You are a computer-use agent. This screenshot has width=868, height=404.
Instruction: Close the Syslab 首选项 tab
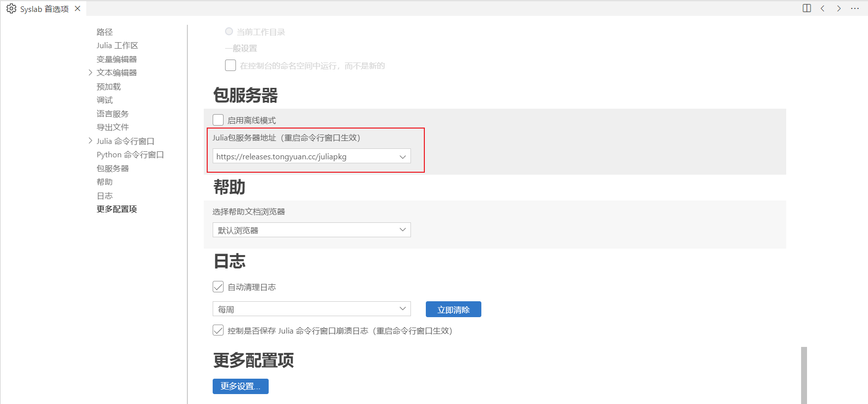click(77, 8)
